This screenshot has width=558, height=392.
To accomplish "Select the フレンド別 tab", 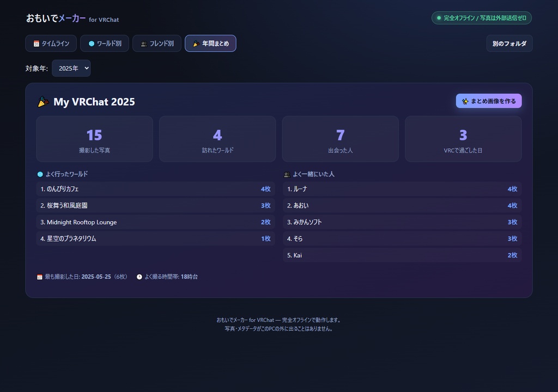I will coord(157,44).
